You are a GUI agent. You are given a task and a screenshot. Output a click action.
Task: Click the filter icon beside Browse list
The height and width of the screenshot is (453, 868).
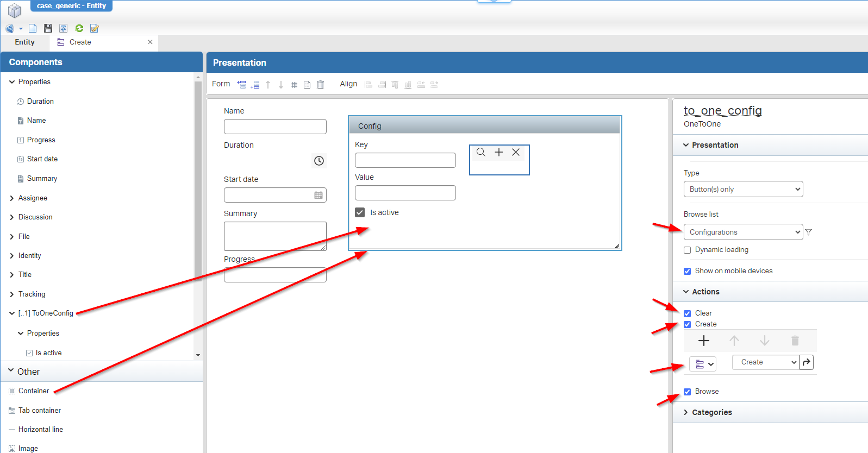(809, 232)
